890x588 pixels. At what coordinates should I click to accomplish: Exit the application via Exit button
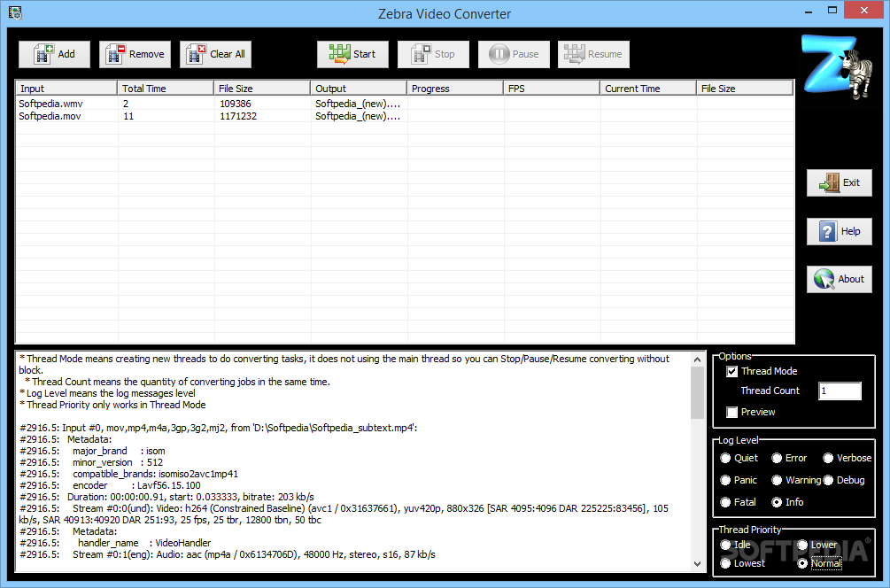[x=839, y=182]
